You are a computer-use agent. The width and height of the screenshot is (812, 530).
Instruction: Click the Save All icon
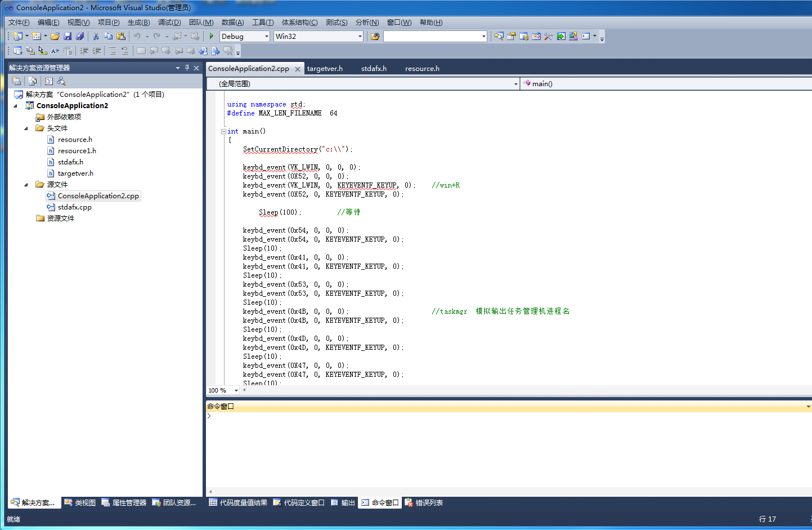(x=80, y=36)
